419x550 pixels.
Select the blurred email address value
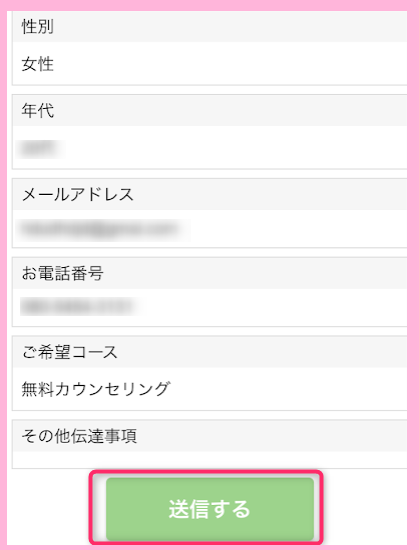click(102, 229)
